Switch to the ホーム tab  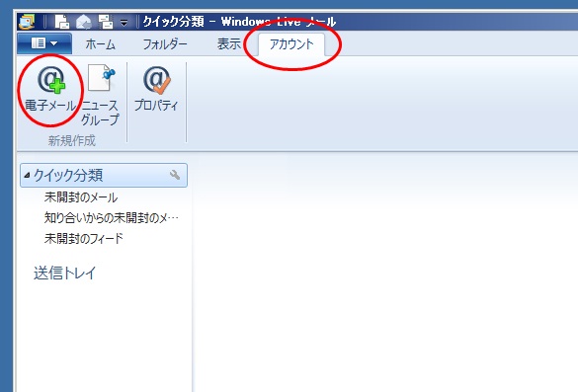[100, 44]
